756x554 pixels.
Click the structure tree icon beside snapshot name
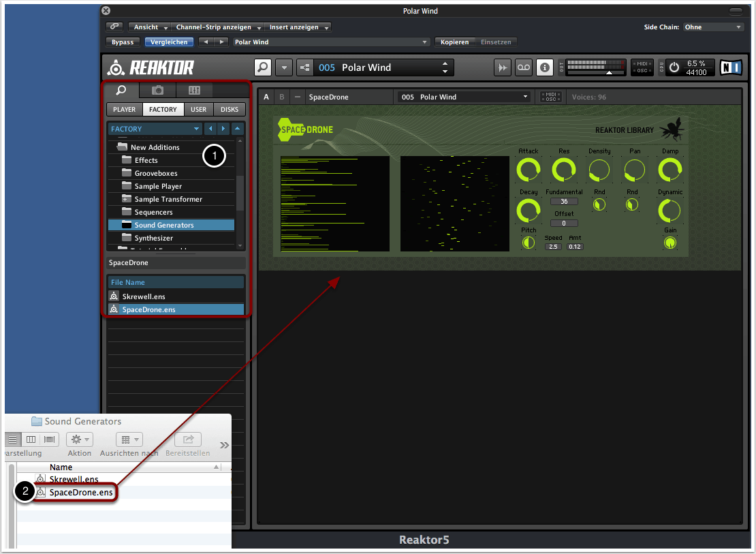pyautogui.click(x=304, y=67)
